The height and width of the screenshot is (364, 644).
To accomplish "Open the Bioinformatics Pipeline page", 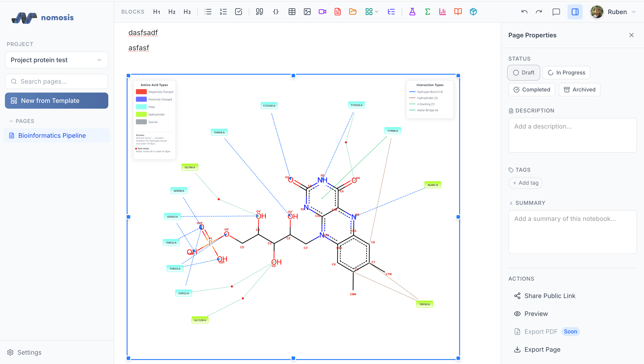I will 52,135.
